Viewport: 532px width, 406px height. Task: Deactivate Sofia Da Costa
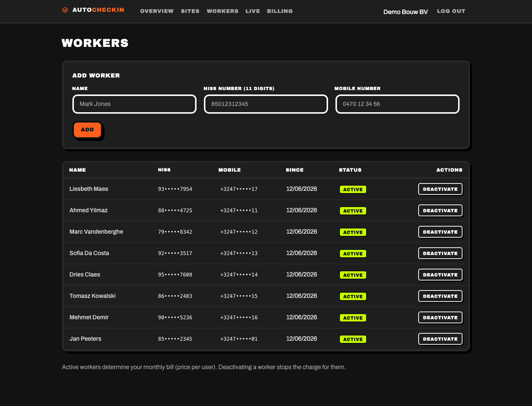click(x=440, y=253)
